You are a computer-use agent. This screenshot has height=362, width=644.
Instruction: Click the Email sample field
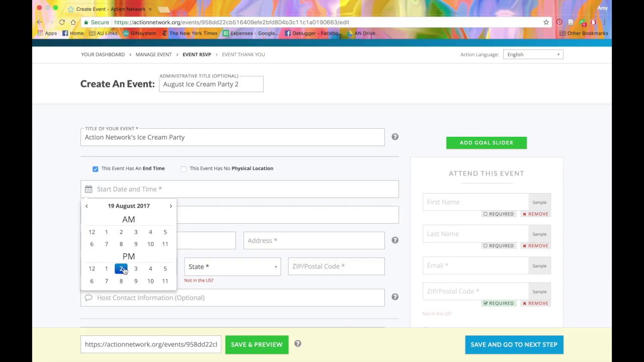coord(475,265)
